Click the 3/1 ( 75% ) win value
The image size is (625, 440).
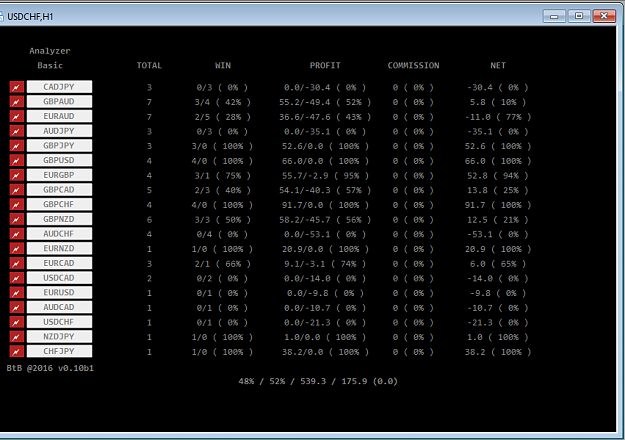click(x=223, y=176)
